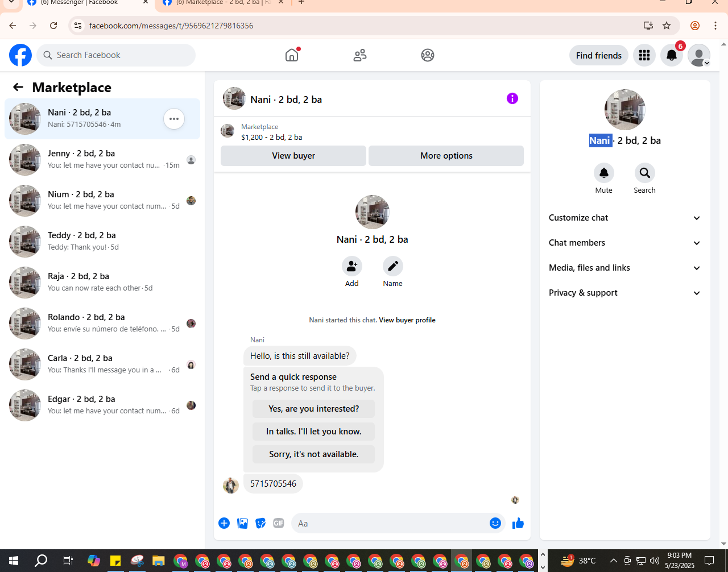Open Rolando · 2 bd, 2 ba conversation

coord(102,324)
